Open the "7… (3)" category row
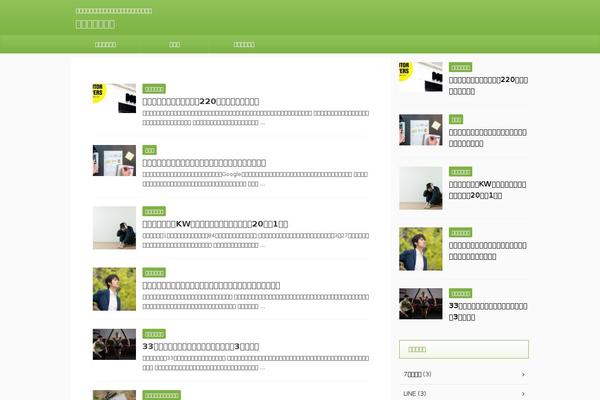600x400 pixels. [x=464, y=374]
